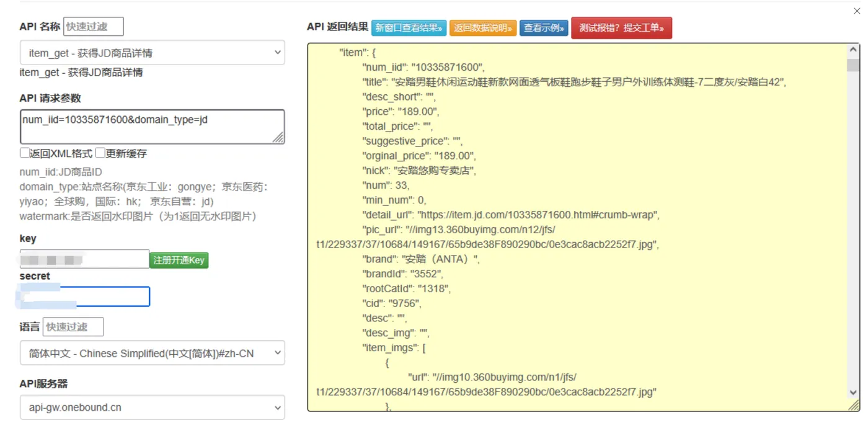Click the result box scroll-up arrow

pyautogui.click(x=853, y=50)
